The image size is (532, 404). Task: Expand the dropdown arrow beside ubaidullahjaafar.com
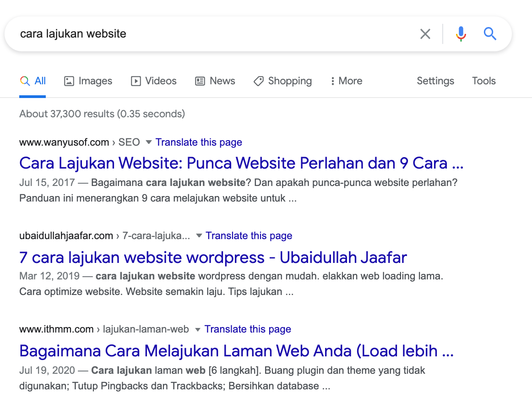pyautogui.click(x=199, y=236)
